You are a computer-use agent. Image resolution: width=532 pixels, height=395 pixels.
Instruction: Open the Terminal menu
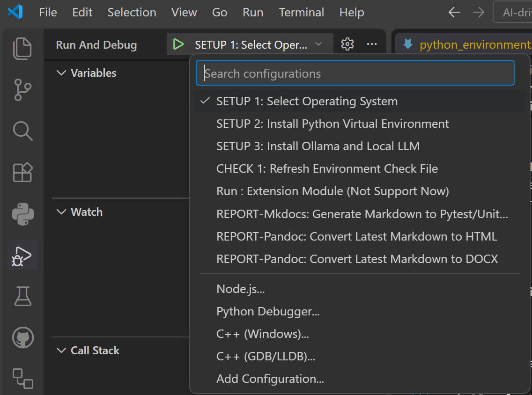pyautogui.click(x=301, y=13)
